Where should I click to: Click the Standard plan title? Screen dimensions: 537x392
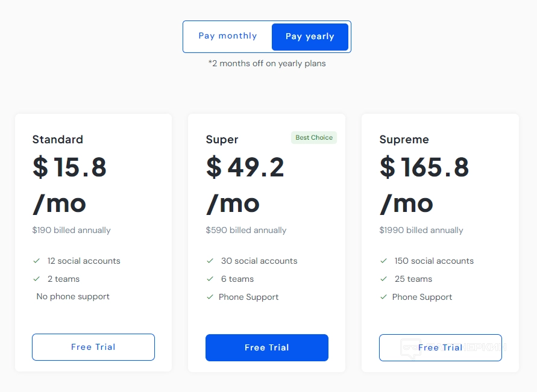coord(58,140)
